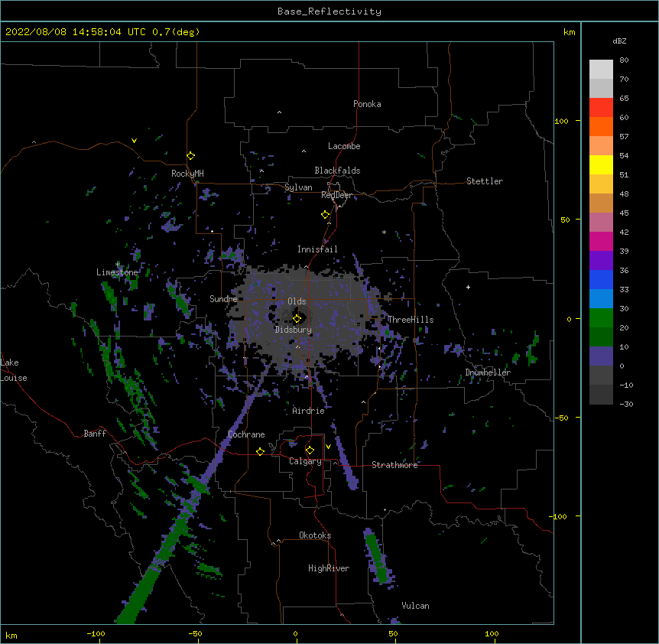
Task: Click the Innisfail town label
Action: point(317,249)
